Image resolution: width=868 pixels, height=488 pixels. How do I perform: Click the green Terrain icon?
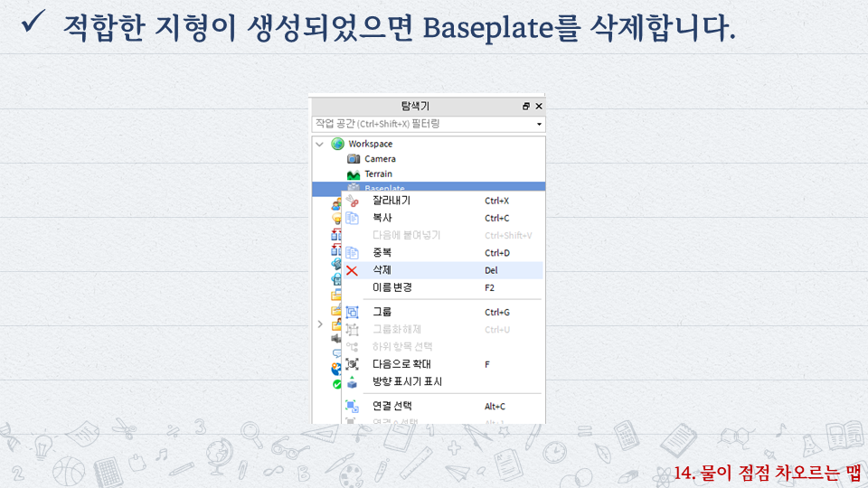point(354,174)
